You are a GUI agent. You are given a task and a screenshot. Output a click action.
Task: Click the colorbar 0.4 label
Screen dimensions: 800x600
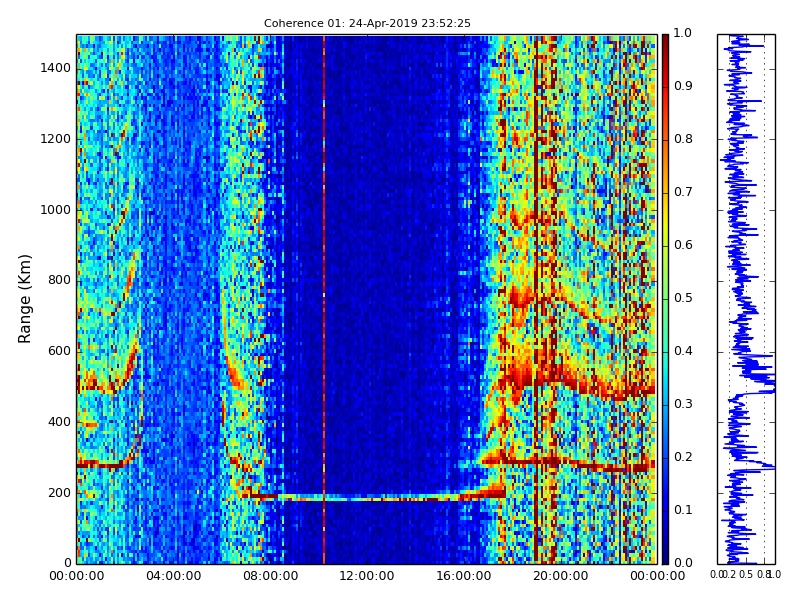click(683, 352)
